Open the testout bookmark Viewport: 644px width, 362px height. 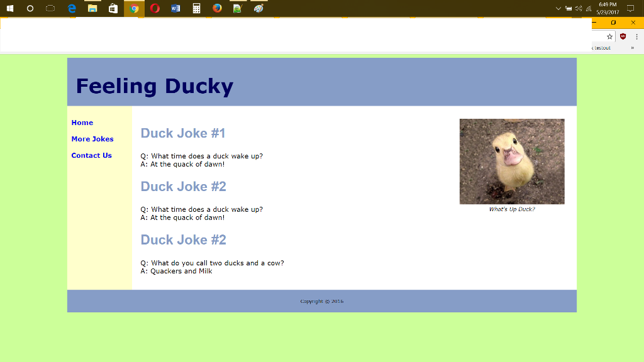pyautogui.click(x=601, y=47)
